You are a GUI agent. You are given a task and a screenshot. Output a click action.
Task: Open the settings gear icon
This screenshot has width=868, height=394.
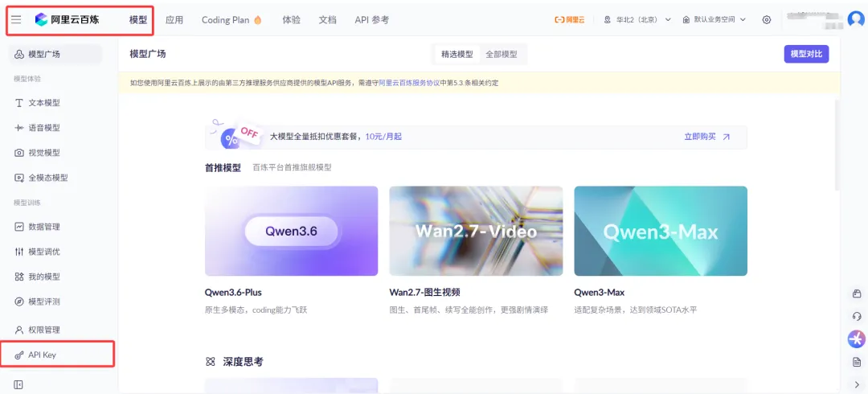(x=766, y=19)
